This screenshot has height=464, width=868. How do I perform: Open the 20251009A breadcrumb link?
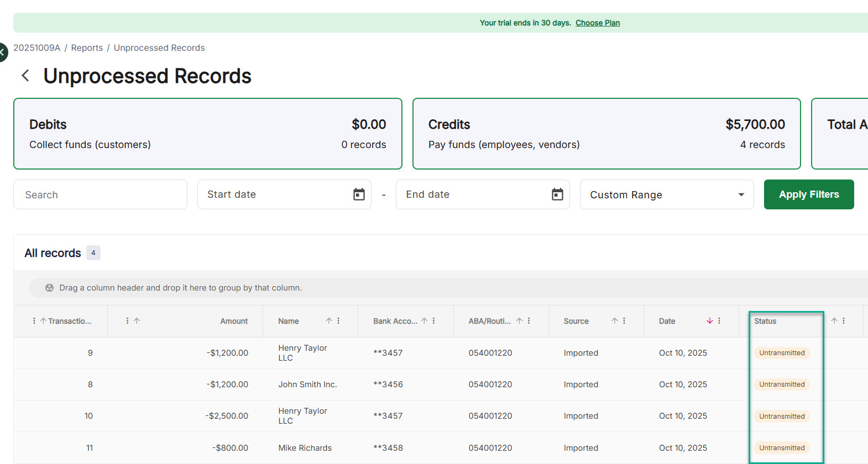pyautogui.click(x=36, y=48)
